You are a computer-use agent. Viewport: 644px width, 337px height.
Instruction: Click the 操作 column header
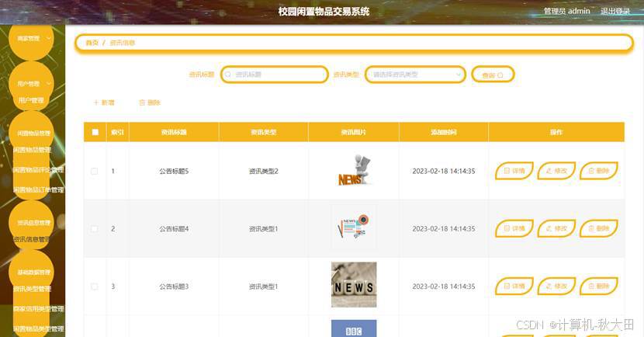click(x=556, y=132)
